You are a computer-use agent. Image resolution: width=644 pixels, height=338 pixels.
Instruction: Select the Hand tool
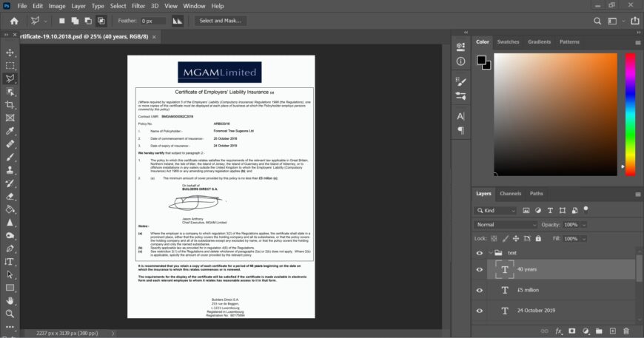[x=10, y=301]
